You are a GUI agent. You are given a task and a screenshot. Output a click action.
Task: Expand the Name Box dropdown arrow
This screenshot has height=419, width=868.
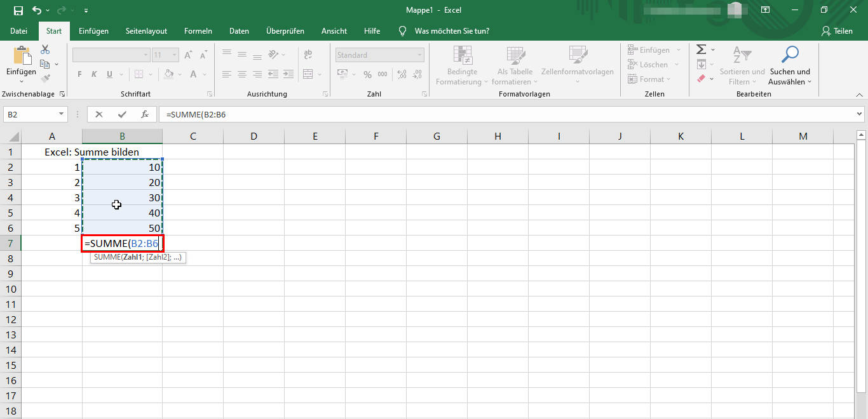pyautogui.click(x=62, y=114)
